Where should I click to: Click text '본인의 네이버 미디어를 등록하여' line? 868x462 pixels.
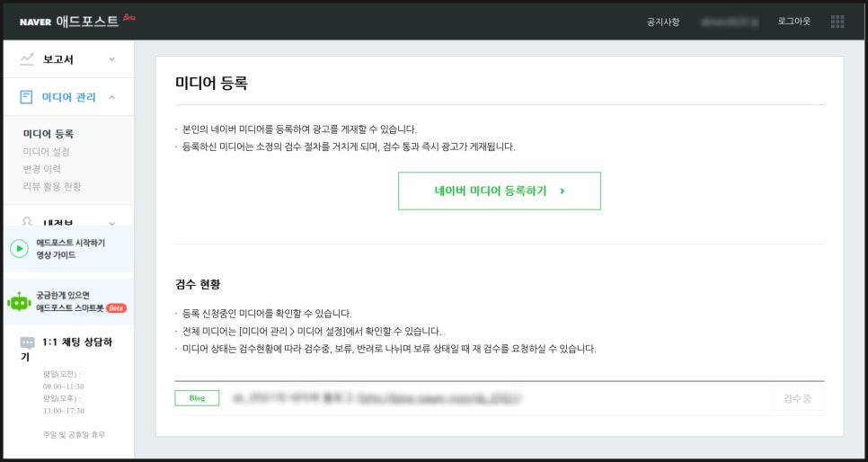[x=299, y=129]
